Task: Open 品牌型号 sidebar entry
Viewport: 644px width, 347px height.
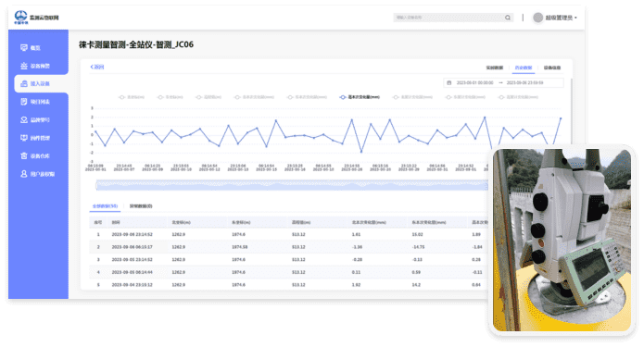Action: pyautogui.click(x=35, y=119)
